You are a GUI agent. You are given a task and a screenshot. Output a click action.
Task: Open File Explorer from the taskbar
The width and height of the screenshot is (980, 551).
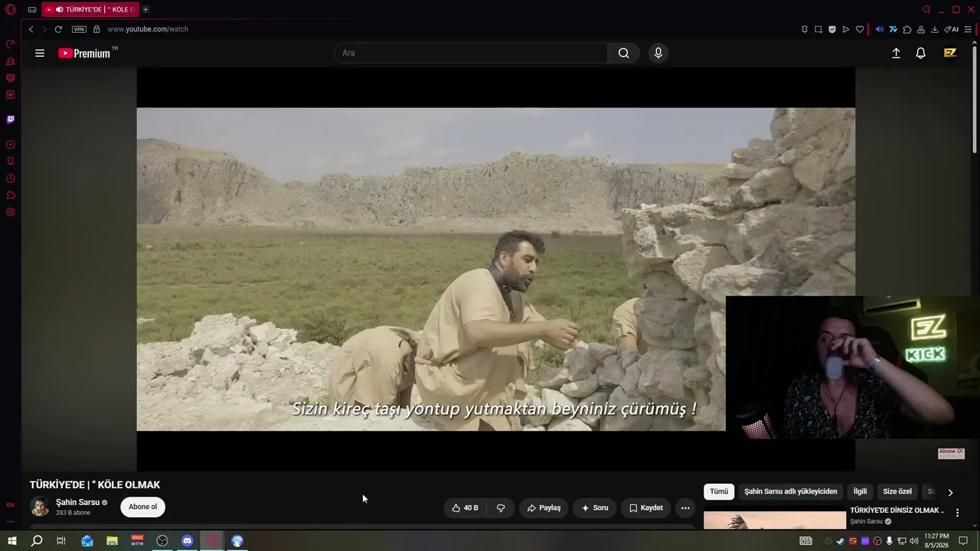[x=112, y=541]
